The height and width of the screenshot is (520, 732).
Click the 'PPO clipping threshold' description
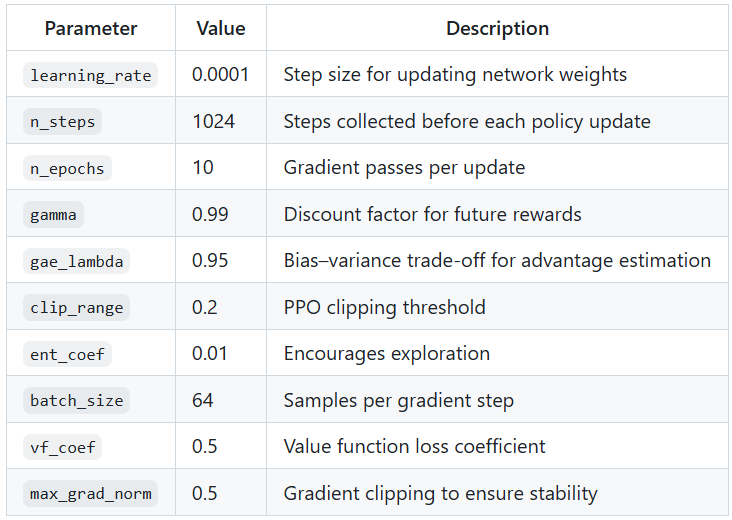coord(384,307)
